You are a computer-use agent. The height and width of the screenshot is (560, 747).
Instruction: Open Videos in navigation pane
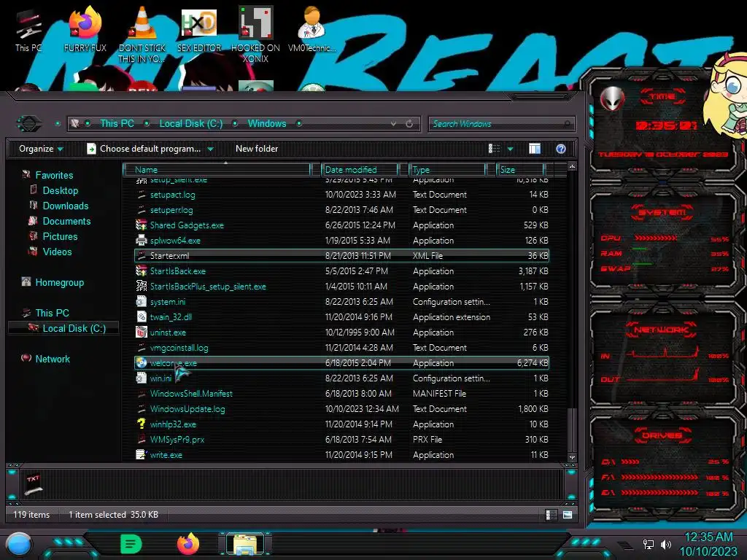[57, 252]
